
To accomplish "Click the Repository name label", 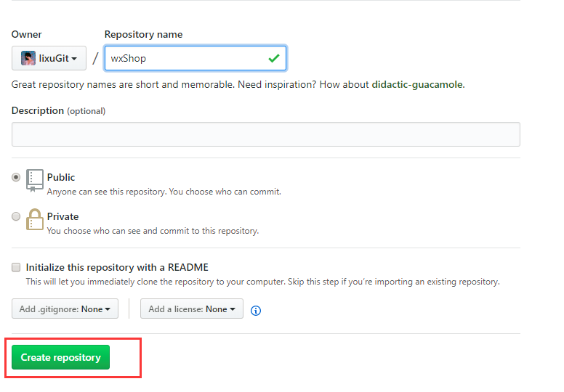I will [143, 34].
